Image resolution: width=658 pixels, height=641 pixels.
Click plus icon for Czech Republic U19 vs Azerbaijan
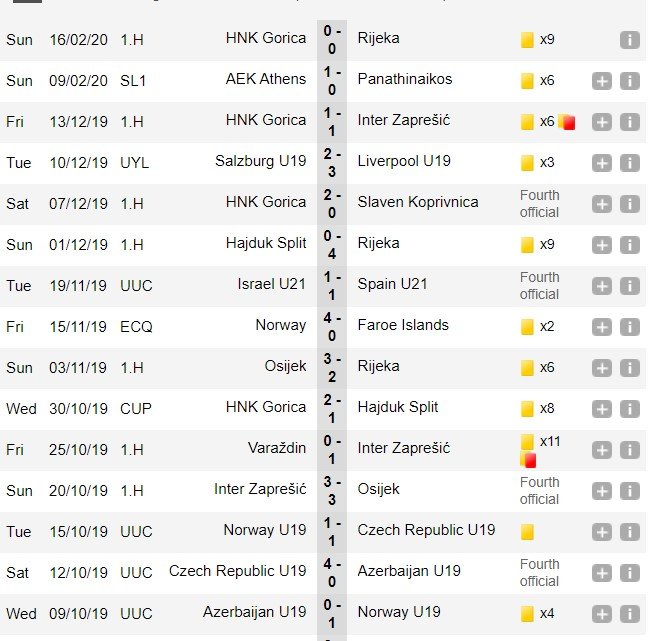click(602, 573)
